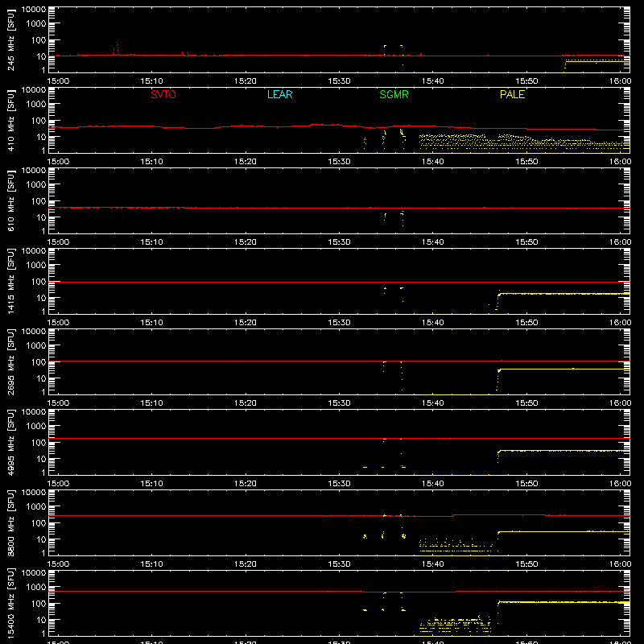This screenshot has height=644, width=644.
Task: Select the 610 MHz [SFU] axis title
Action: tap(11, 200)
